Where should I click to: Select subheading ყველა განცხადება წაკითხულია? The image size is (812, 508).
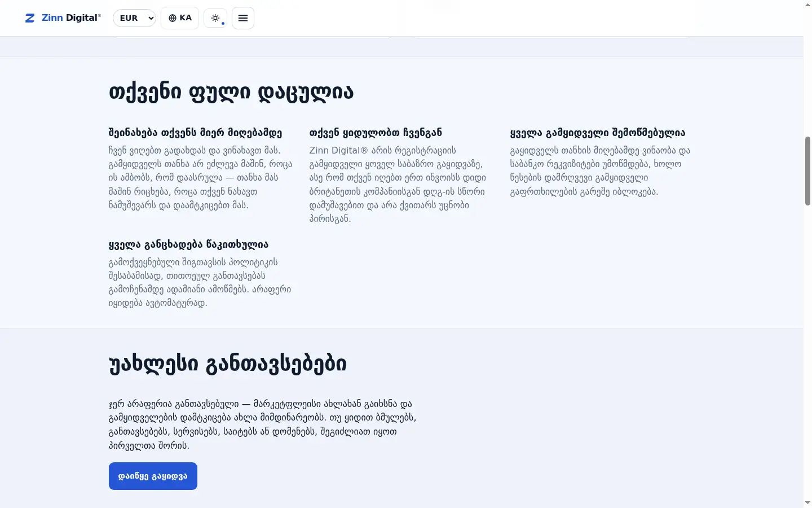pos(188,244)
